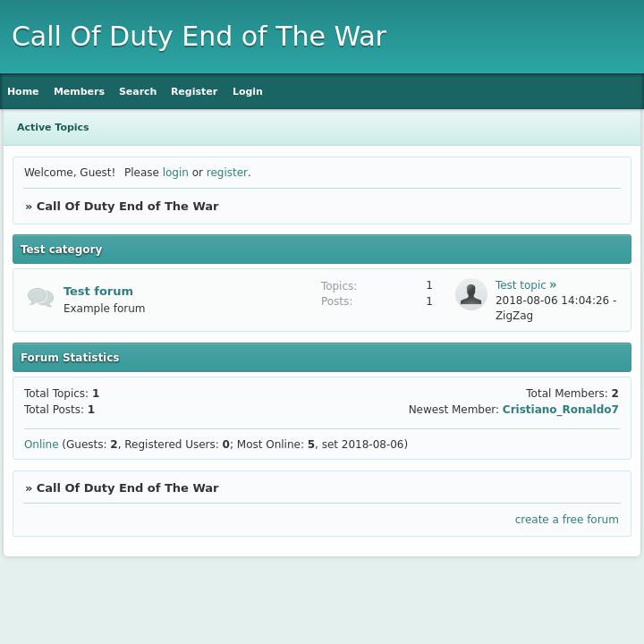Click the create a free forum link
Image resolution: width=644 pixels, height=644 pixels.
tap(566, 520)
